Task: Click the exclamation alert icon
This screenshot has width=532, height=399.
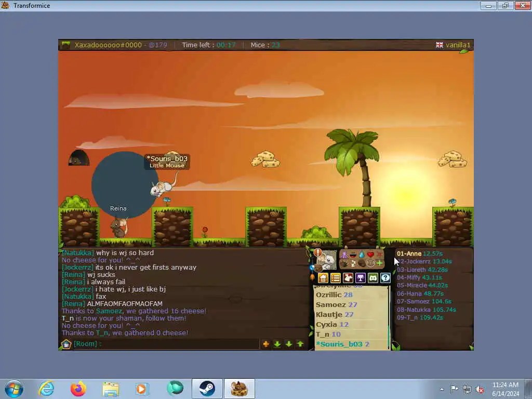Action: (x=318, y=252)
